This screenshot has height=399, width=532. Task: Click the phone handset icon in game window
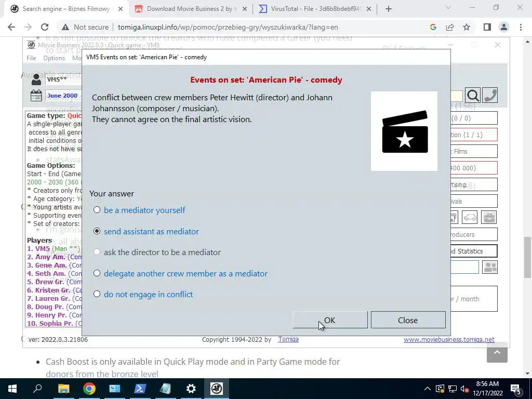pyautogui.click(x=490, y=96)
